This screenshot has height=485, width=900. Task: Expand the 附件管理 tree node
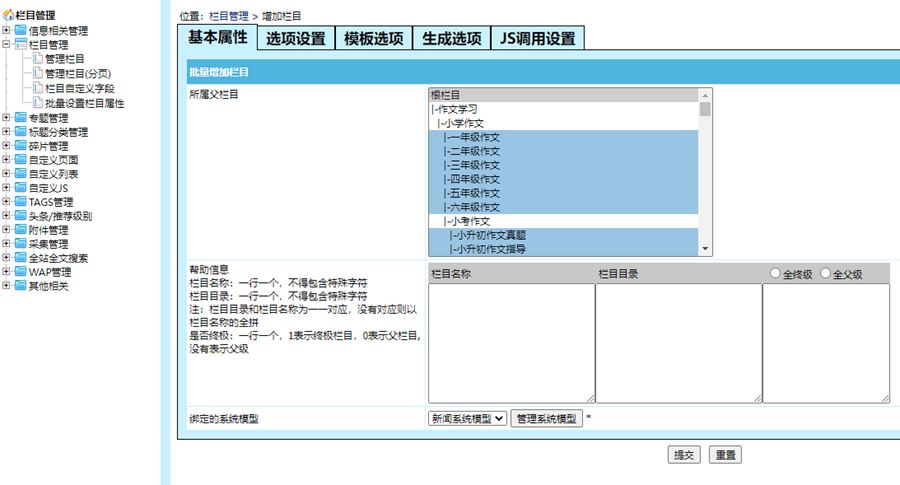tap(7, 230)
